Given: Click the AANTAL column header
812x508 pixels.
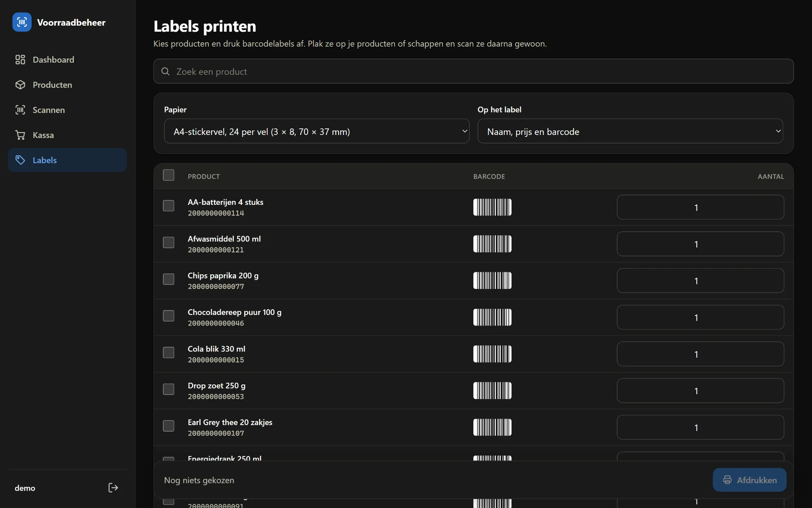Looking at the screenshot, I should [x=771, y=176].
